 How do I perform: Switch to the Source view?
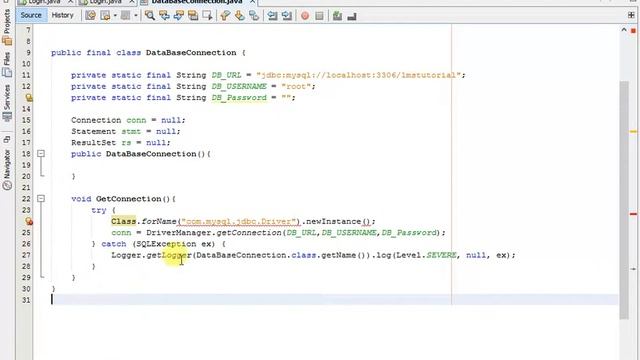31,16
